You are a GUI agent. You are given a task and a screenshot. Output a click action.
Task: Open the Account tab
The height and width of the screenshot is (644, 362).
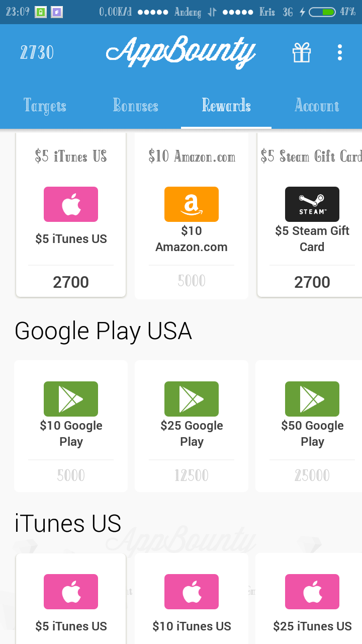[x=317, y=106]
